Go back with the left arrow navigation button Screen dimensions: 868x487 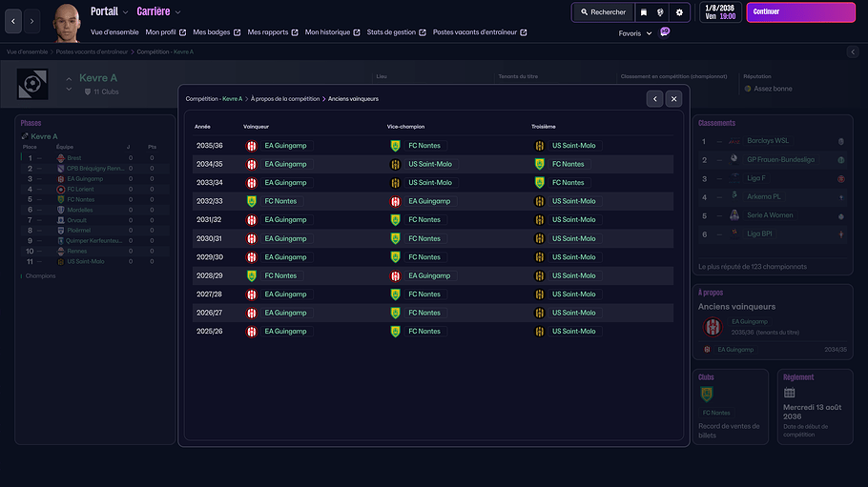point(13,21)
